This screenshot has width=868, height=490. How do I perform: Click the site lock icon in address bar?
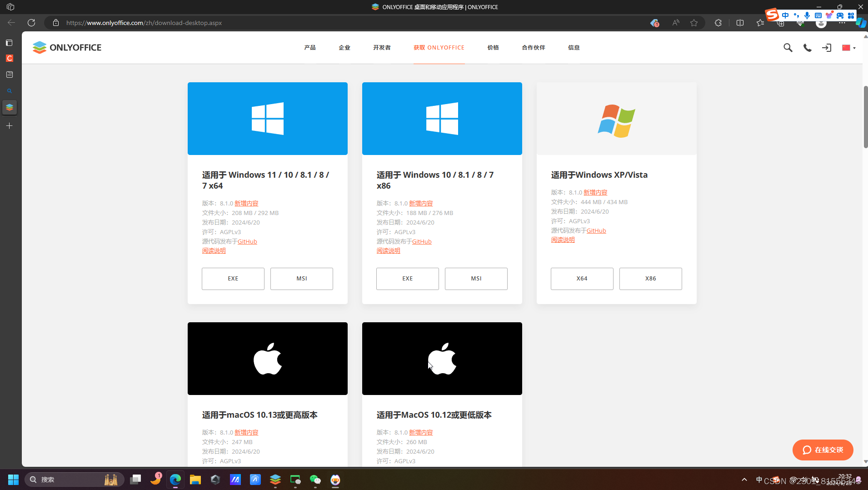(56, 23)
